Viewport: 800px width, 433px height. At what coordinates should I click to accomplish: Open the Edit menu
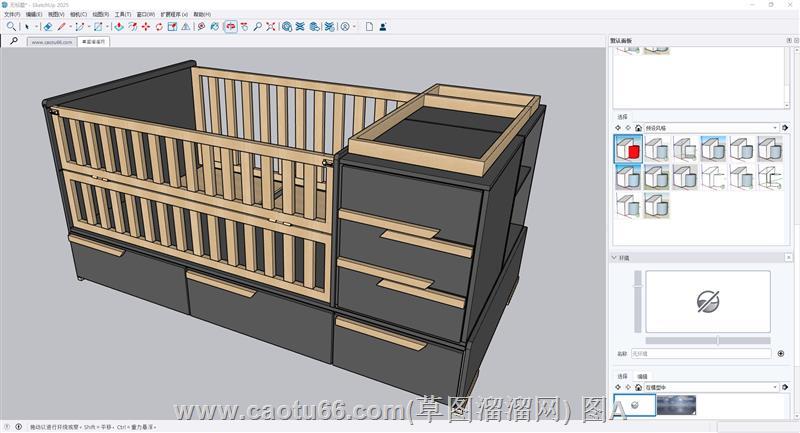pyautogui.click(x=34, y=14)
